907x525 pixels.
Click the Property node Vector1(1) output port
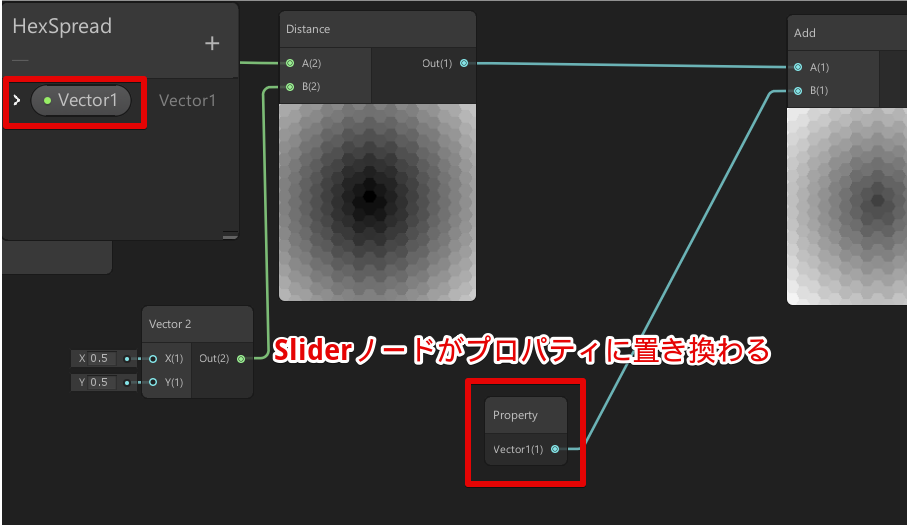click(x=555, y=449)
